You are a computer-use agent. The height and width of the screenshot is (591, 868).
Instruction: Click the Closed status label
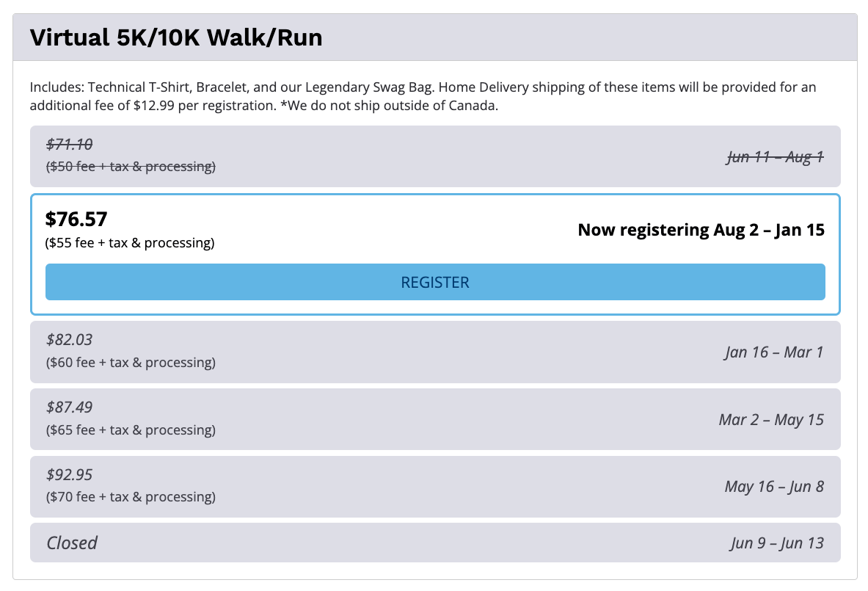(x=72, y=543)
